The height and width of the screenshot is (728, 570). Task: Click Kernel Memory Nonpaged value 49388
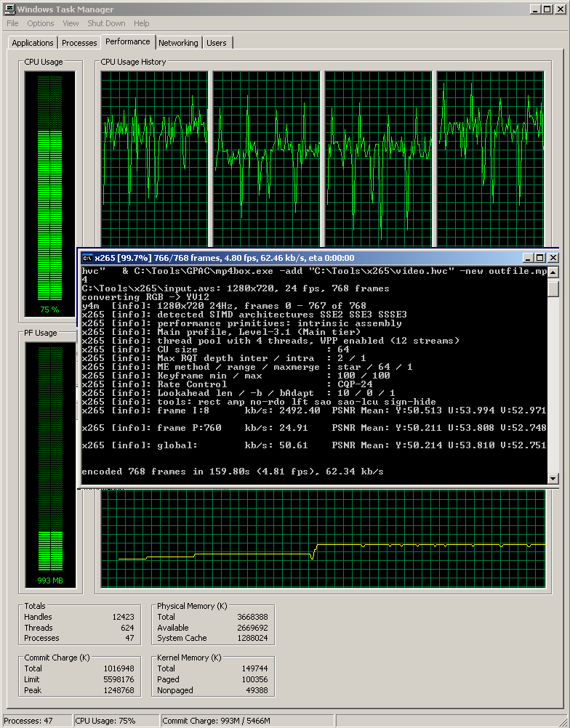(257, 690)
